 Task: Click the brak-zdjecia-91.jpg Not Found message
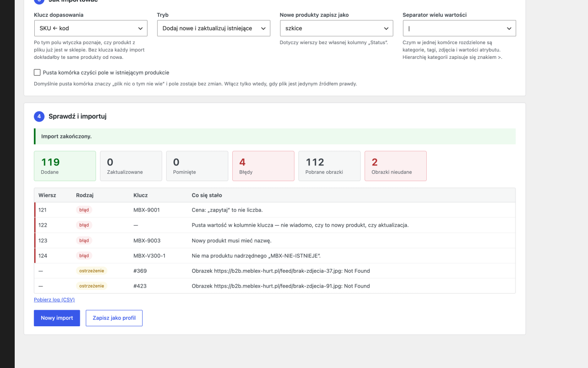[x=281, y=286]
